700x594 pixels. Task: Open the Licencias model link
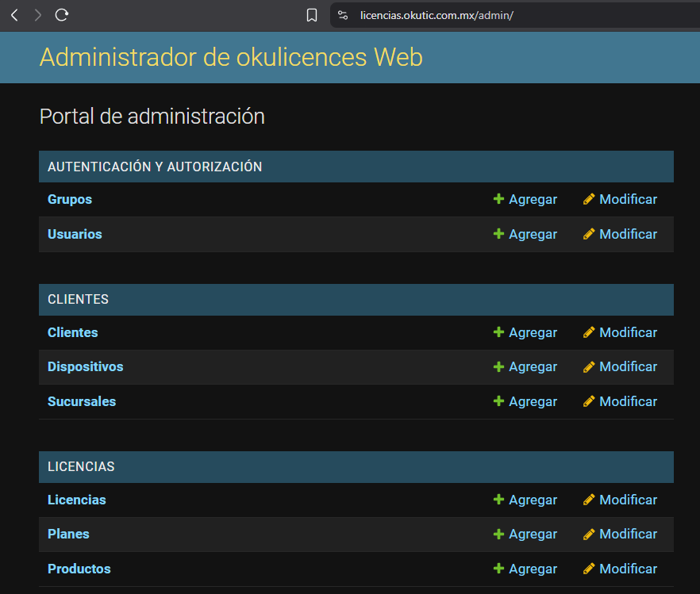tap(76, 500)
